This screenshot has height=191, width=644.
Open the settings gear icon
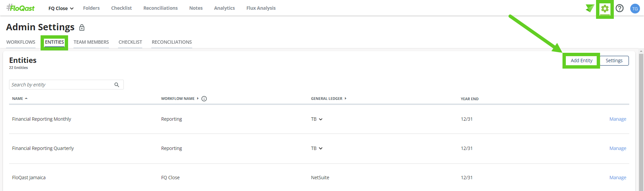point(605,8)
